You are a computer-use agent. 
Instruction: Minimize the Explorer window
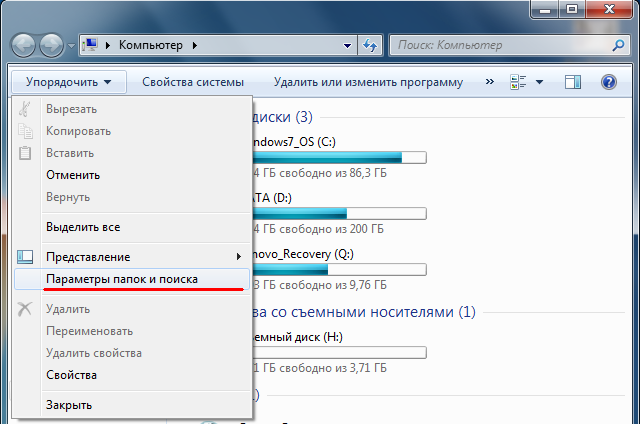(x=545, y=9)
